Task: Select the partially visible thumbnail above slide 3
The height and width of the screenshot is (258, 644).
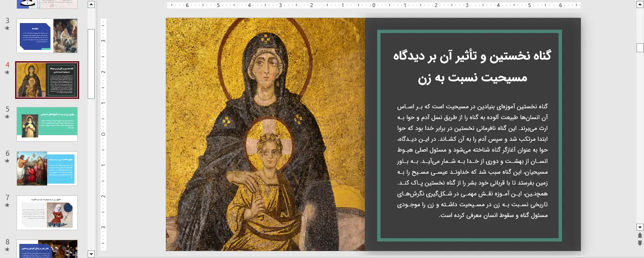Action: tap(47, 4)
